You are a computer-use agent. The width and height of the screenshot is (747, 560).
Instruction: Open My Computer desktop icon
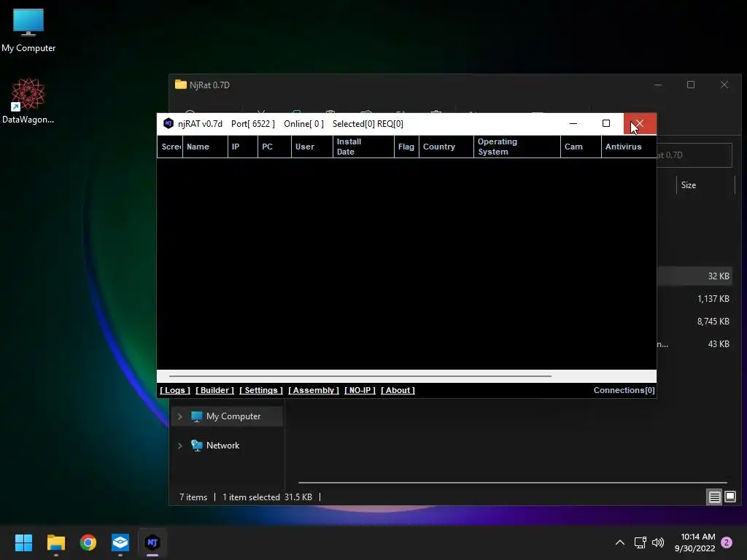(x=28, y=30)
